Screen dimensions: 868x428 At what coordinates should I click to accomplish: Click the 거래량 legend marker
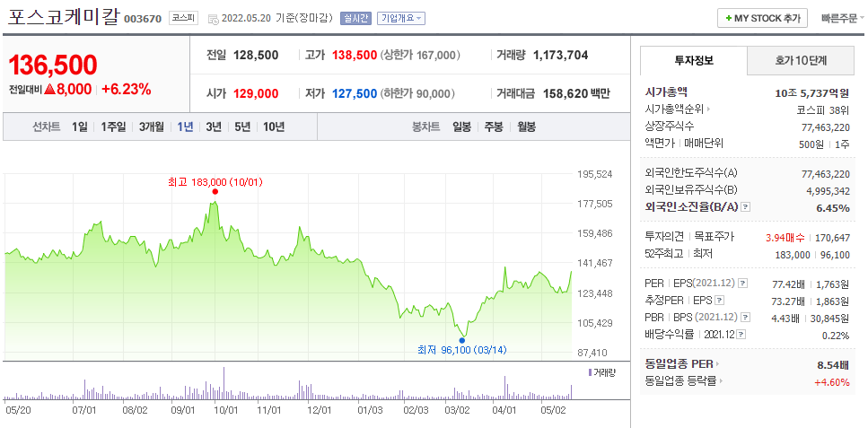click(x=589, y=372)
